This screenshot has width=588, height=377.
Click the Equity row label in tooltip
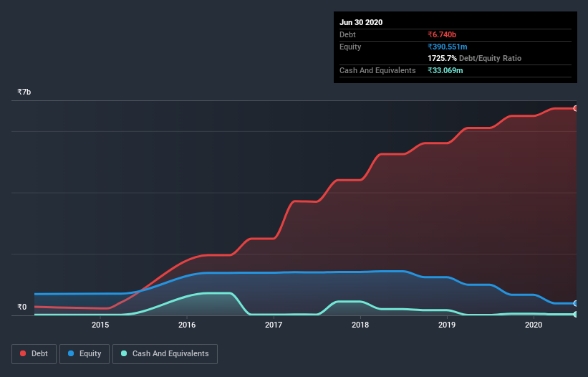click(350, 47)
